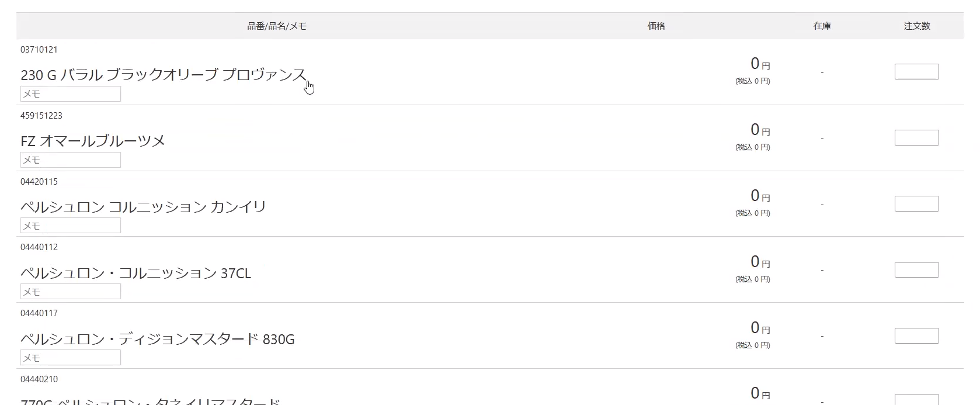980x405 pixels.
Task: Click the product code 459151223
Action: [41, 116]
